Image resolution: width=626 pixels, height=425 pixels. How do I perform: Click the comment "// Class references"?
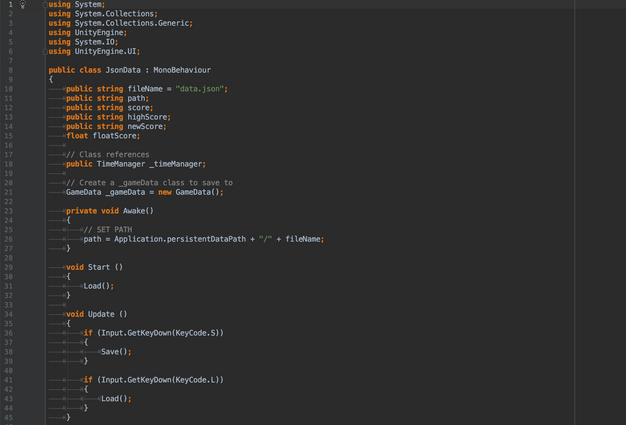pos(108,154)
